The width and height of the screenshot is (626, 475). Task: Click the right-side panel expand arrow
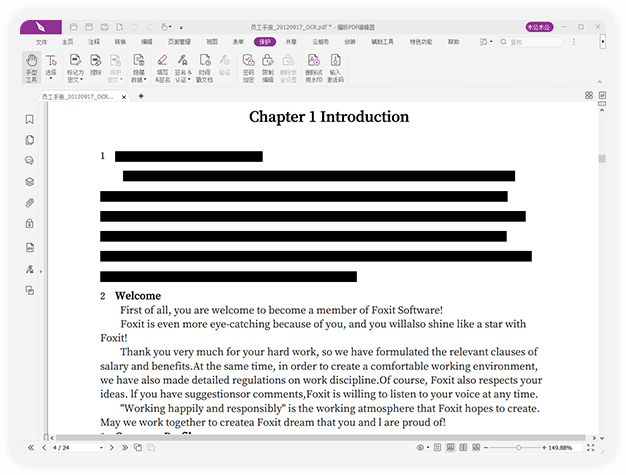pos(603,42)
